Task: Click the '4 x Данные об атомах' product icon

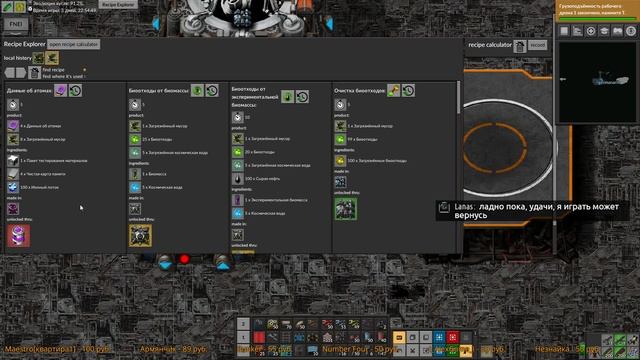Action: [13, 126]
